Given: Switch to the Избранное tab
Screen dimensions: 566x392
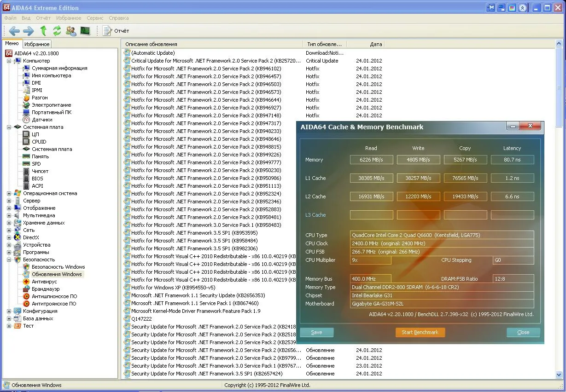Looking at the screenshot, I should click(37, 44).
